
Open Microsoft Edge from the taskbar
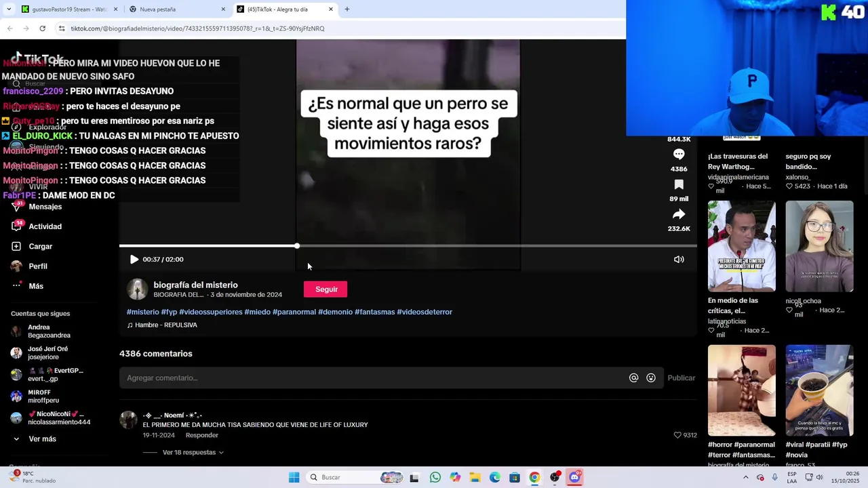pyautogui.click(x=495, y=477)
